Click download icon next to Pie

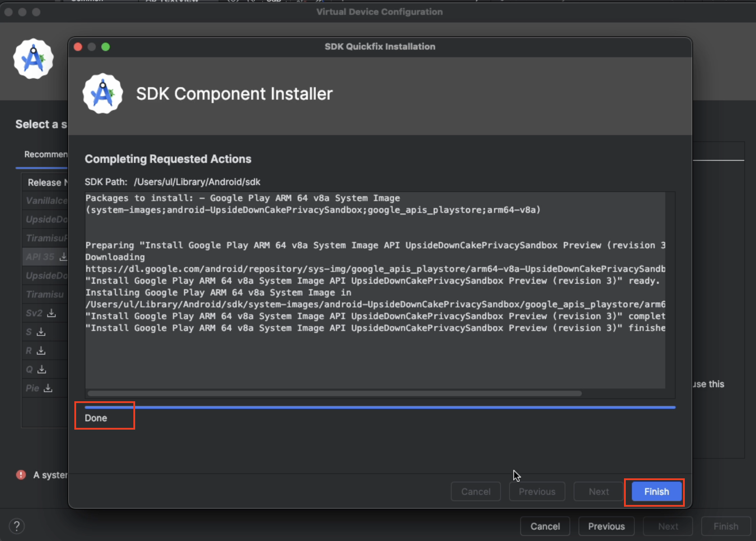48,388
